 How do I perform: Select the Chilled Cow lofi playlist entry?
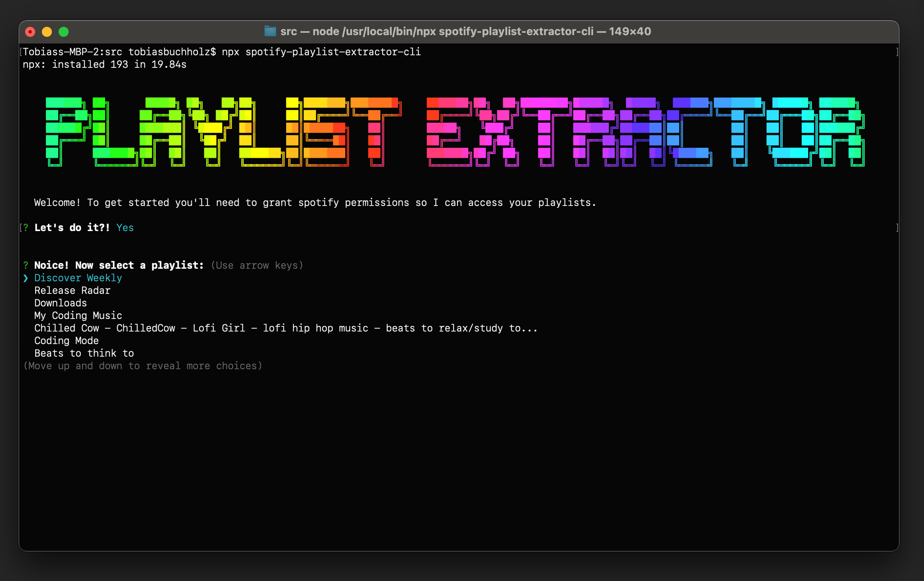(286, 328)
